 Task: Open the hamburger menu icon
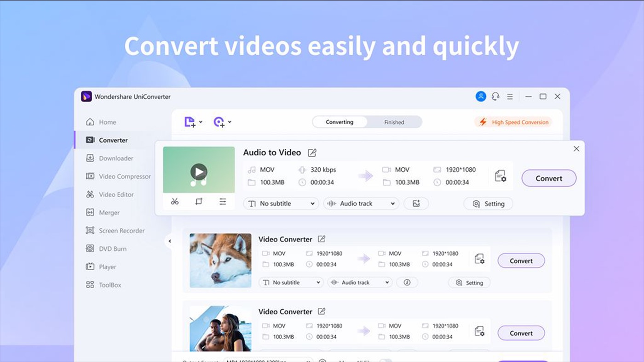(x=510, y=96)
